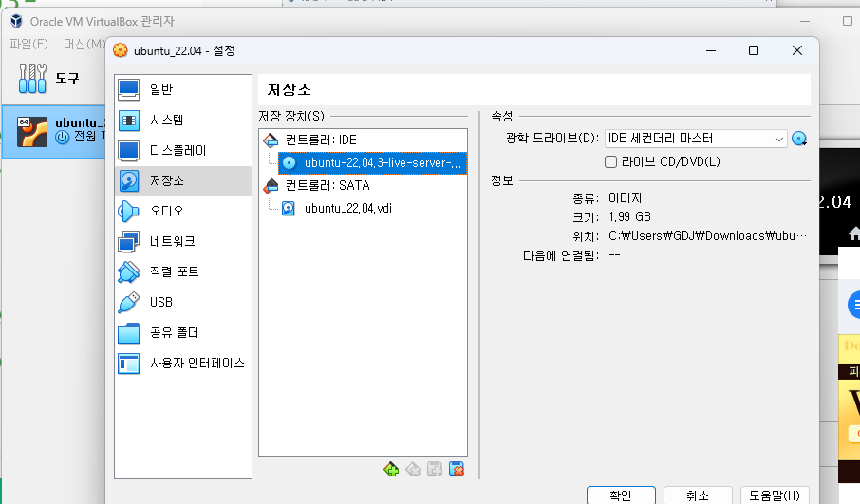
Task: Open the 시스템 settings category
Action: click(182, 121)
